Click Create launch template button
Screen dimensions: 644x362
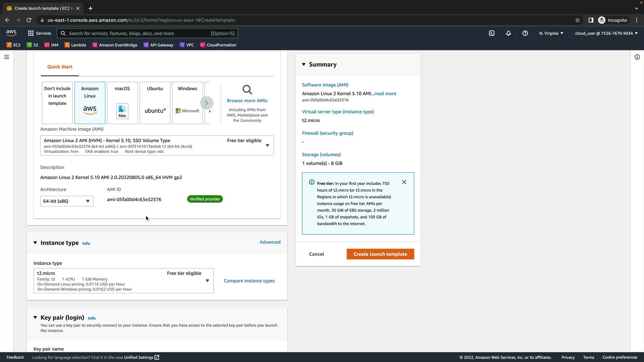[380, 254]
